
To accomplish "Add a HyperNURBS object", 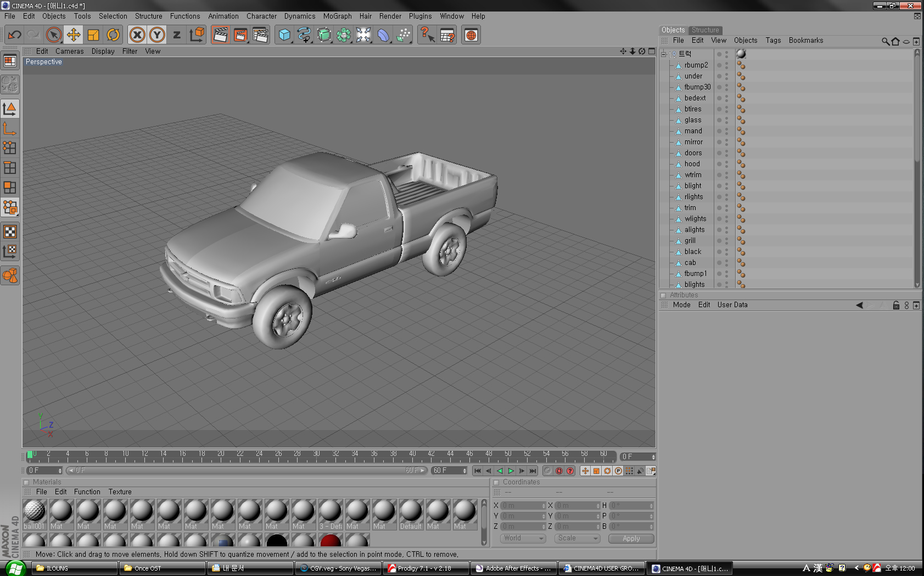I will pos(324,35).
